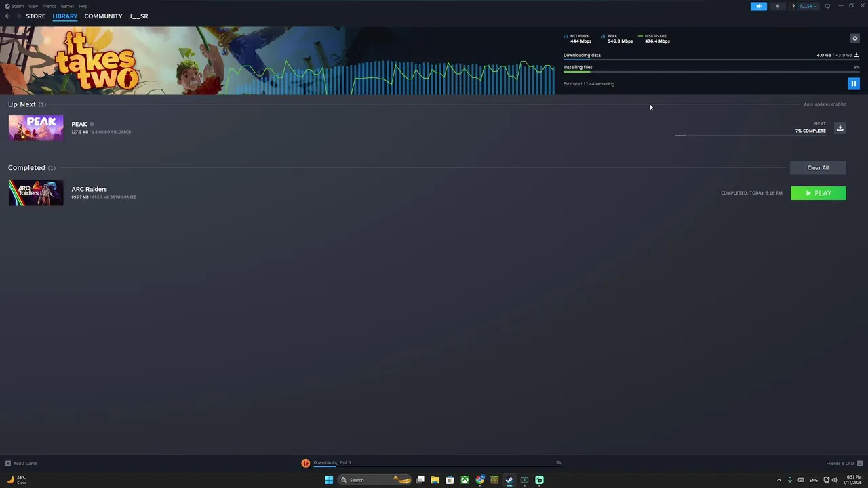Click the ARC Raiders game title
Viewport: 868px width, 488px height.
(x=90, y=189)
